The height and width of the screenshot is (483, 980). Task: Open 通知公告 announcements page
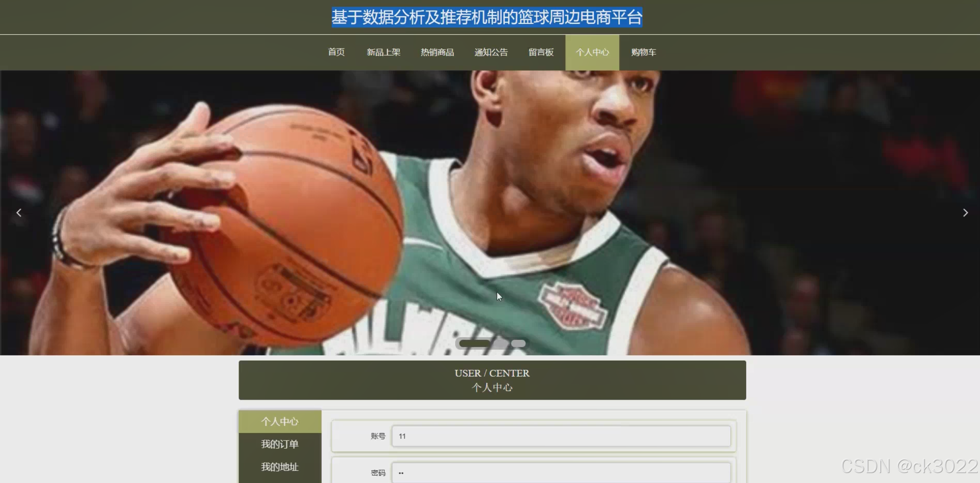[491, 53]
